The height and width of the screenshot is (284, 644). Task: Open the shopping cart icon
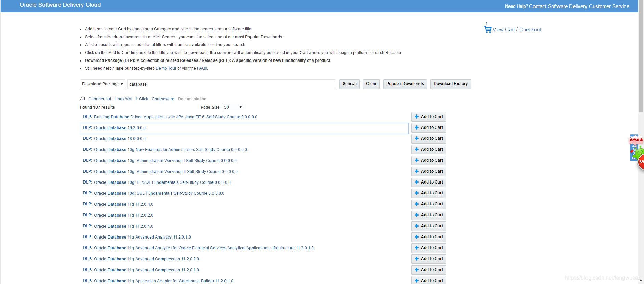click(487, 29)
